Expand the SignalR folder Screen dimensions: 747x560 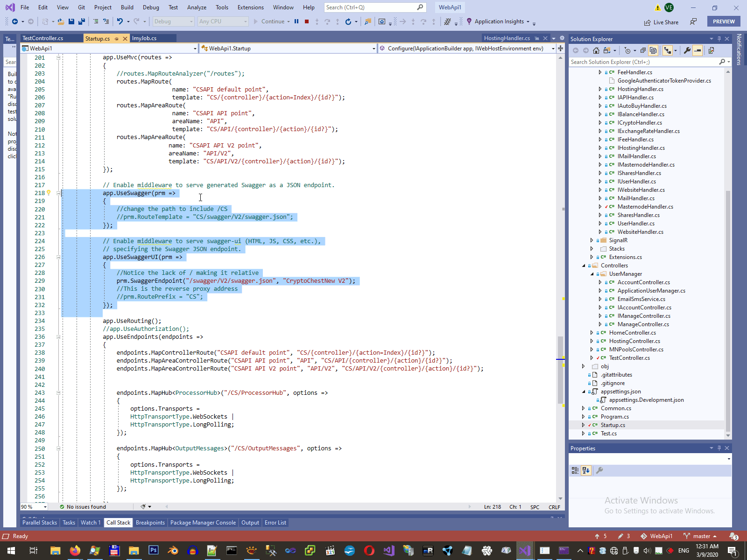coord(592,240)
